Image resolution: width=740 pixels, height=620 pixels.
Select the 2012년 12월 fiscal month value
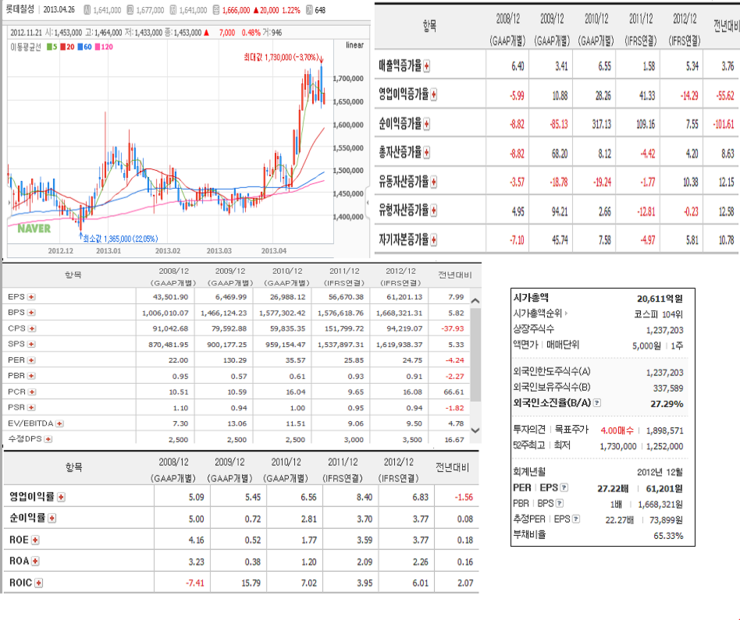(x=660, y=472)
